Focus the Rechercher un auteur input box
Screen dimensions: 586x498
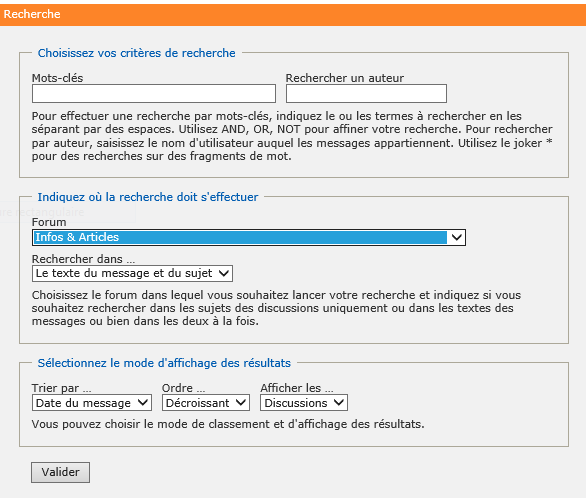coord(366,93)
